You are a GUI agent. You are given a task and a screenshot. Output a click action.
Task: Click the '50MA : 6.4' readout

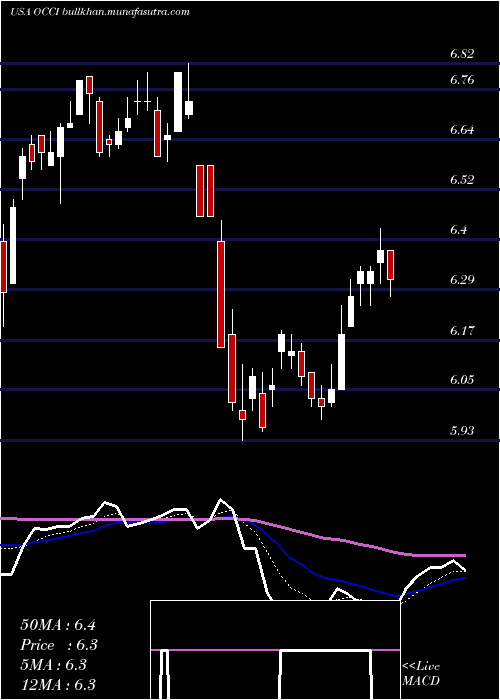pyautogui.click(x=58, y=625)
